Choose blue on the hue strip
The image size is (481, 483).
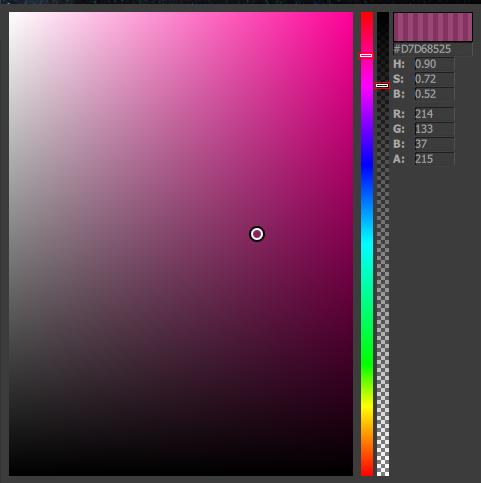click(x=367, y=166)
